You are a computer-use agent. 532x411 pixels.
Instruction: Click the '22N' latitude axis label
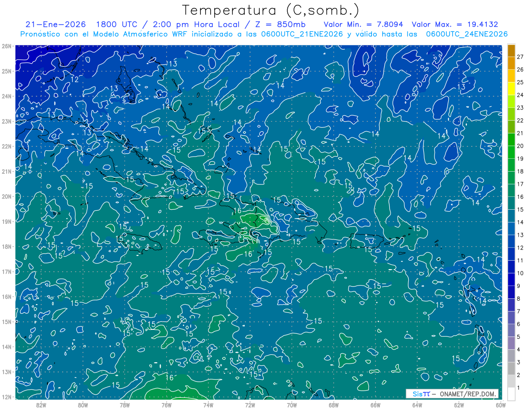6,146
